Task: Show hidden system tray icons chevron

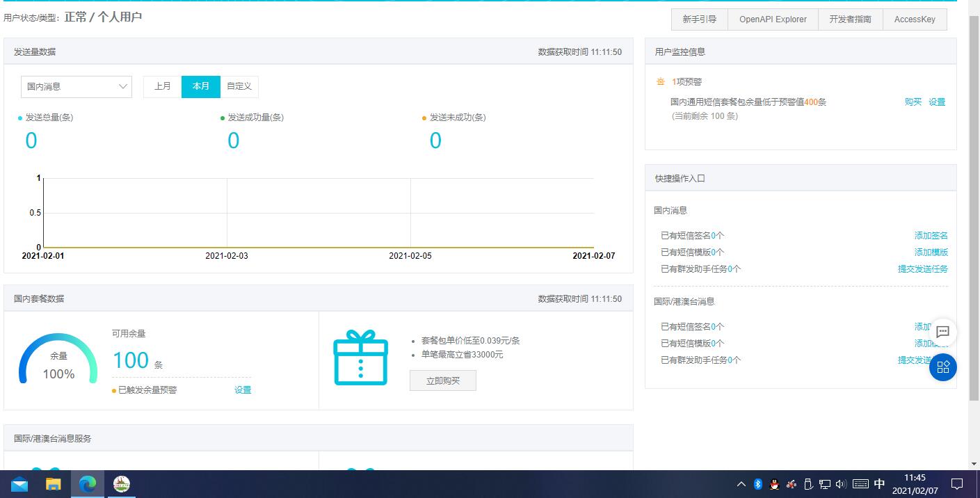Action: point(741,484)
